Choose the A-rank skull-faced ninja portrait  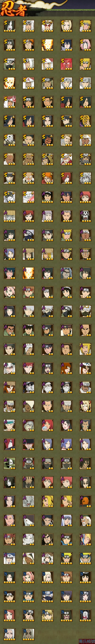point(85,216)
